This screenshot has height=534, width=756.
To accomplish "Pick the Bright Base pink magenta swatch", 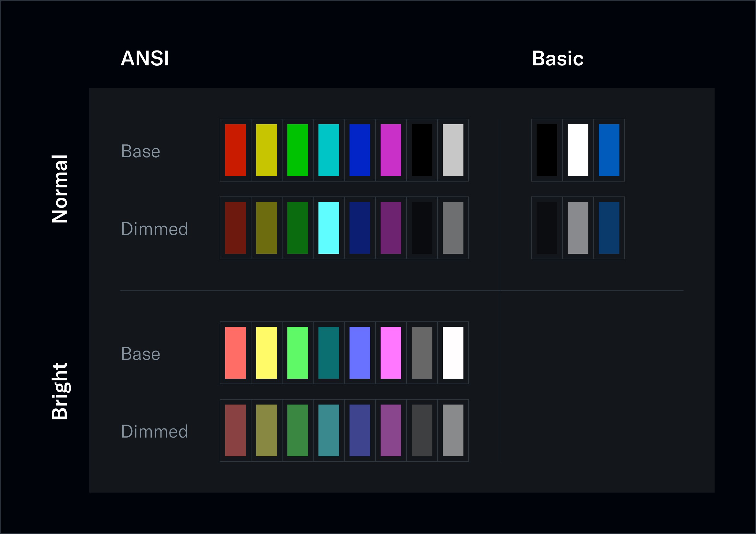I will point(391,352).
